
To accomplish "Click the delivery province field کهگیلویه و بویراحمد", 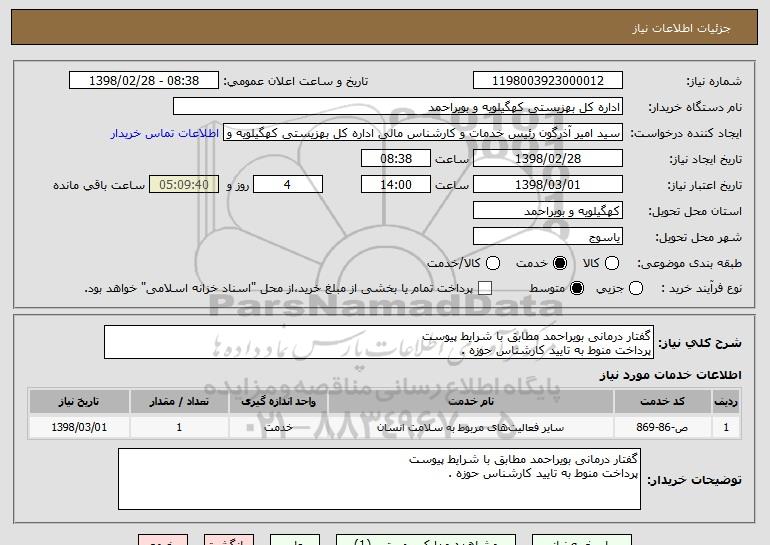I will (548, 211).
